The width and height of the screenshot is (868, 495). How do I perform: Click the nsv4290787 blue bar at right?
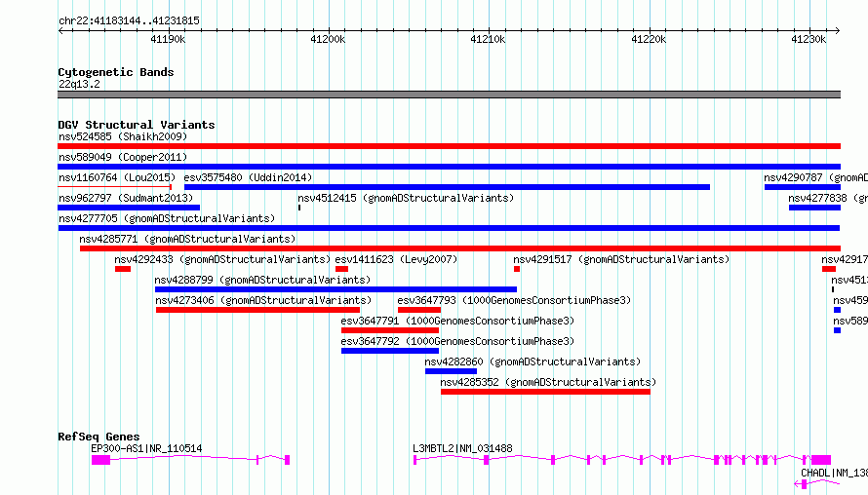[x=803, y=187]
